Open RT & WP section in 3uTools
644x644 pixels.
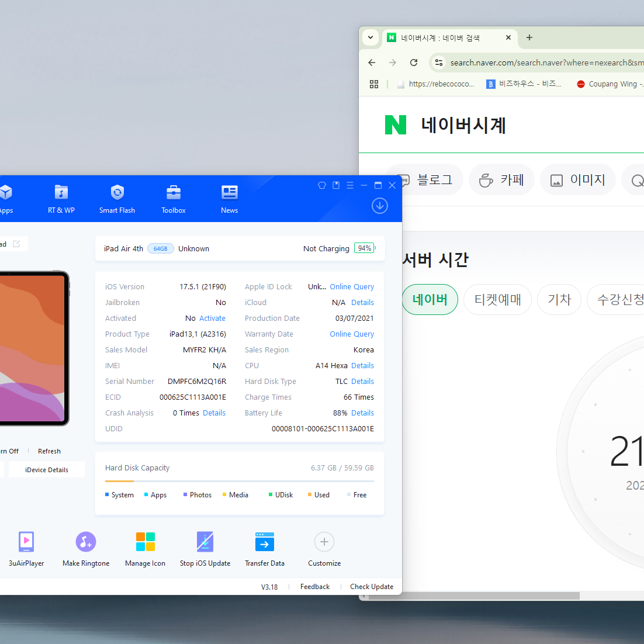pos(61,199)
